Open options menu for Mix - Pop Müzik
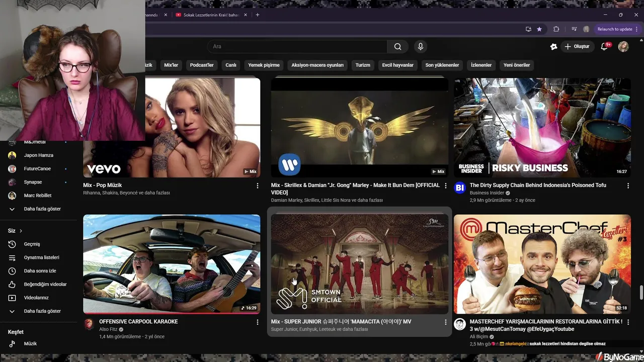 pos(258,186)
